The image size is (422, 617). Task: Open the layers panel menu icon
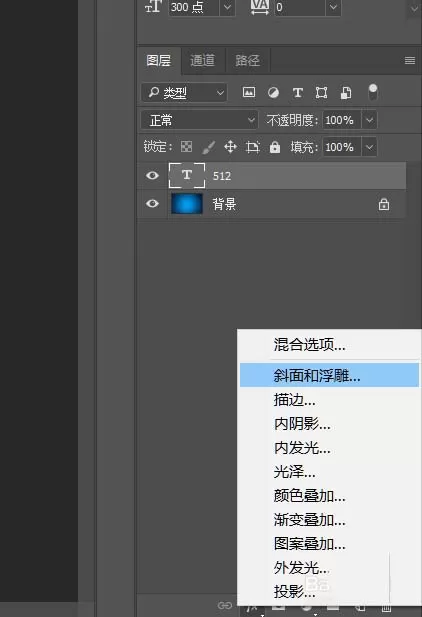[410, 60]
